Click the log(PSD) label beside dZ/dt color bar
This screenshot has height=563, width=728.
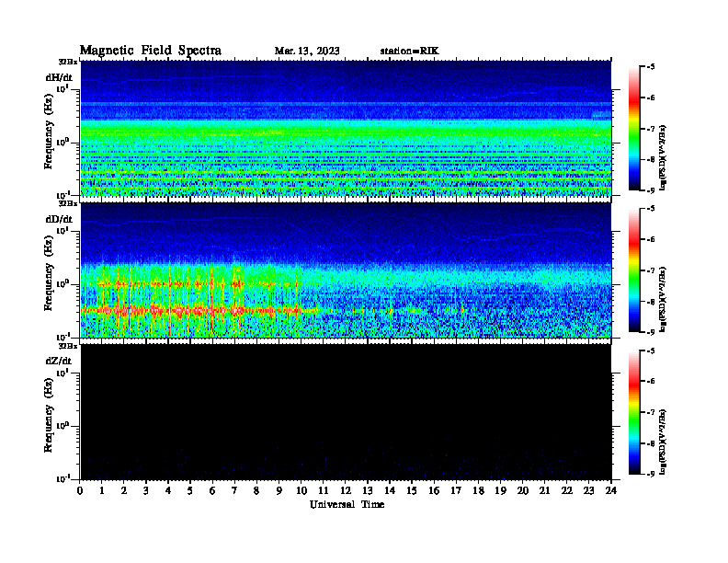coord(664,442)
